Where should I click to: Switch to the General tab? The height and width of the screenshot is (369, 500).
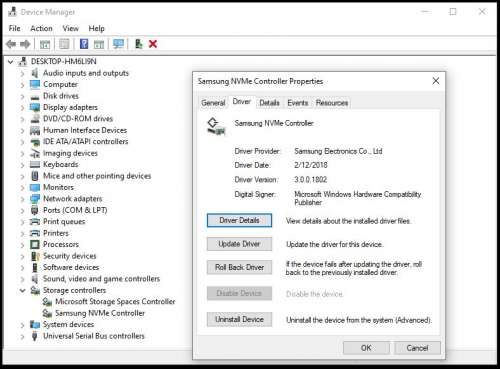(x=213, y=103)
